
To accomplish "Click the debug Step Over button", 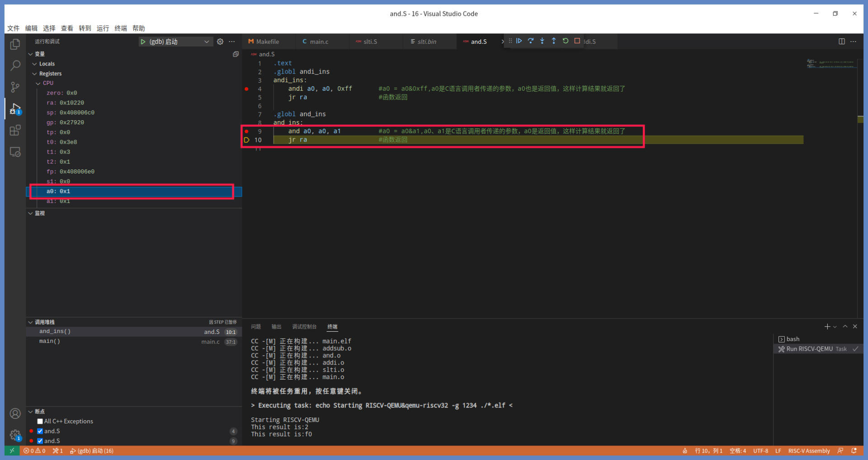I will point(531,41).
